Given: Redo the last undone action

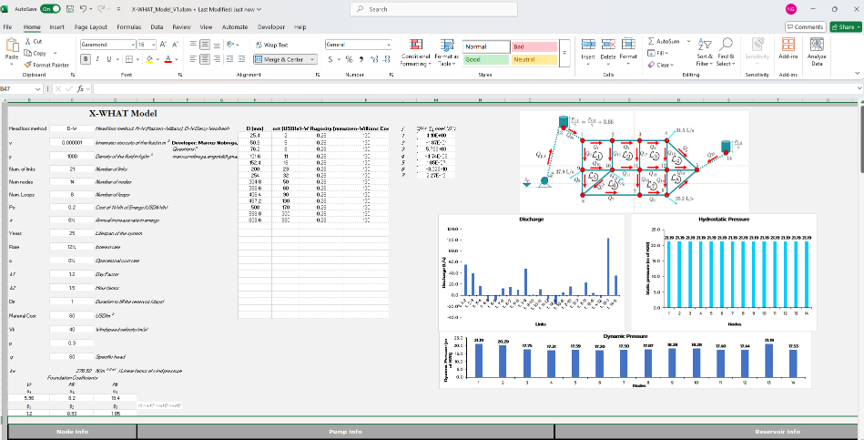Looking at the screenshot, I should 101,9.
